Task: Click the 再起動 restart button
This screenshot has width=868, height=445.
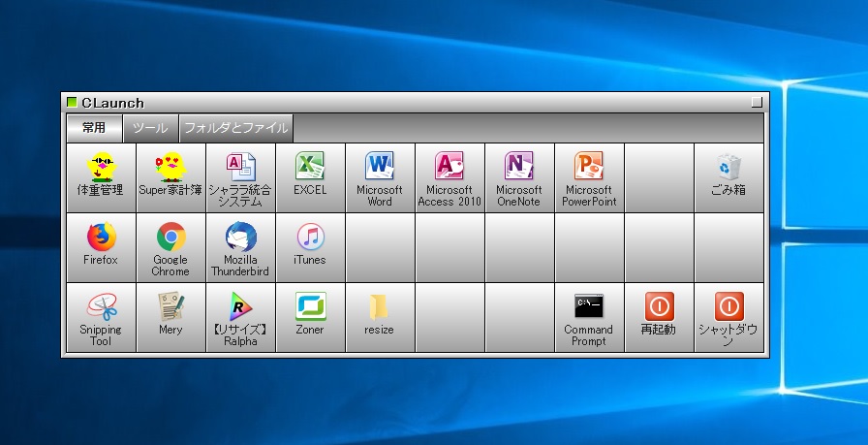Action: coord(659,316)
